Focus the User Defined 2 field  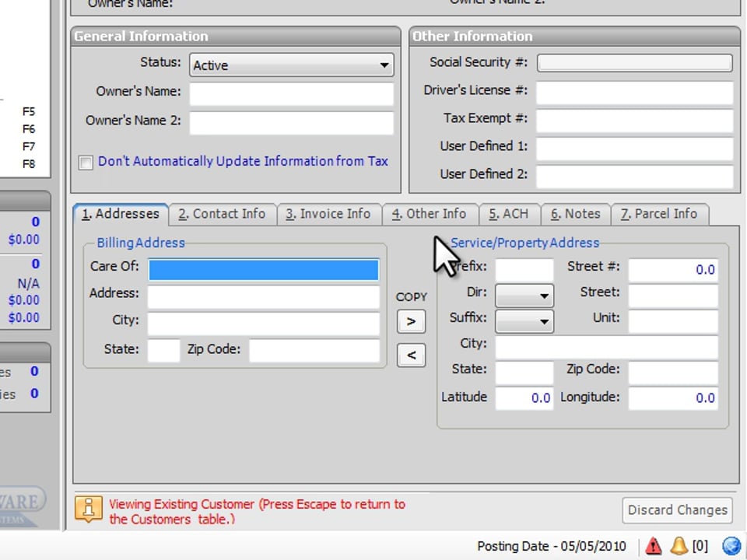(635, 177)
